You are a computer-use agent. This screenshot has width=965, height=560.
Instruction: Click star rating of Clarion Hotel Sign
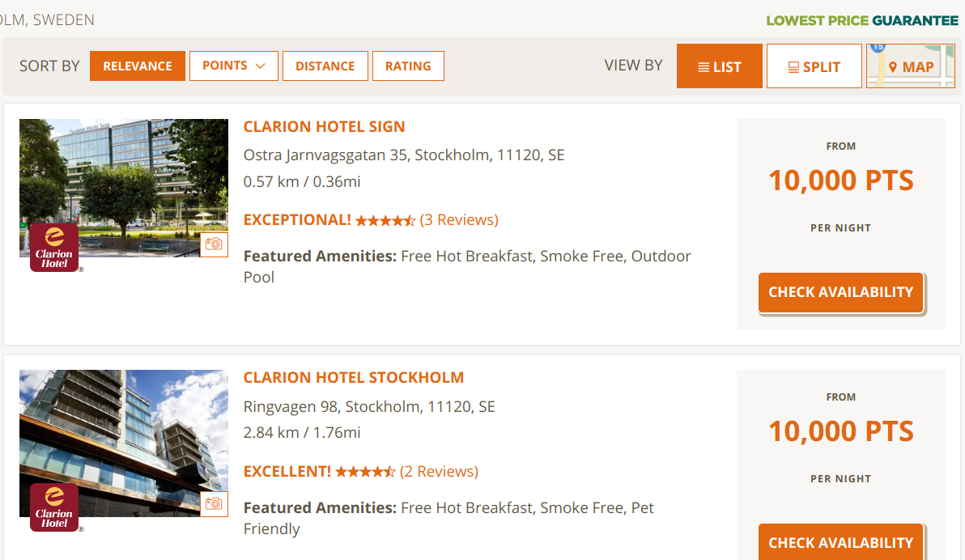pyautogui.click(x=385, y=220)
